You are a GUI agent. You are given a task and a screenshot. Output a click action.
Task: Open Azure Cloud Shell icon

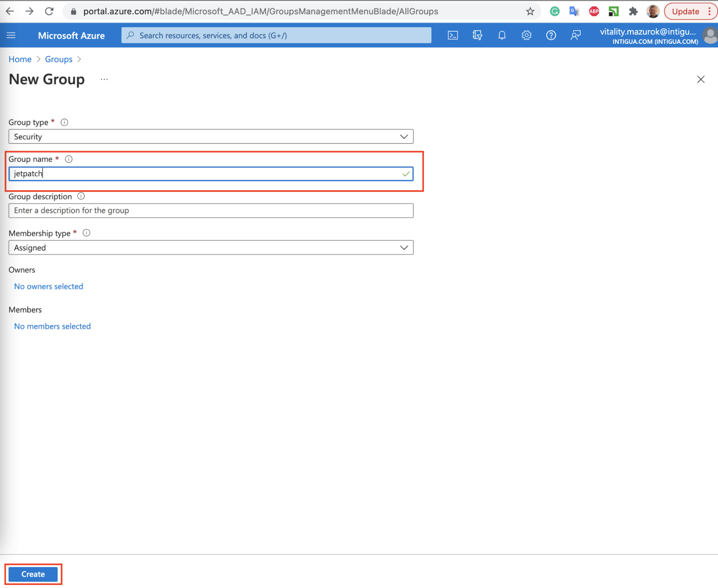pyautogui.click(x=453, y=35)
